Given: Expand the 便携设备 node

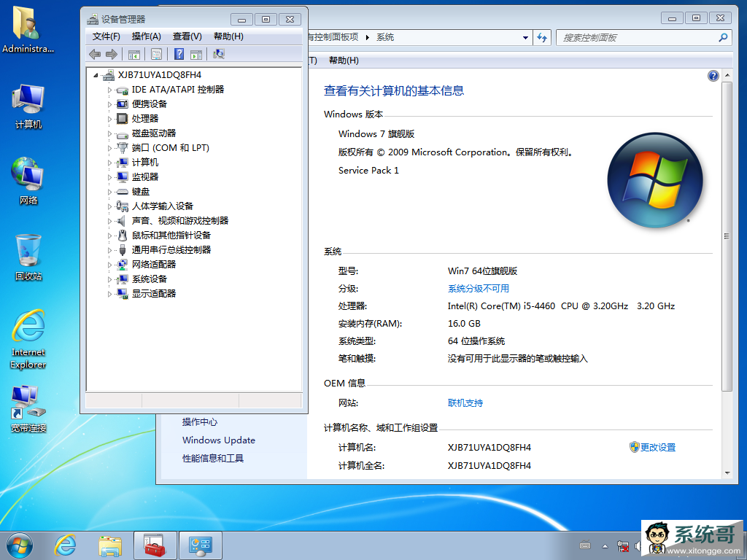Looking at the screenshot, I should [109, 104].
